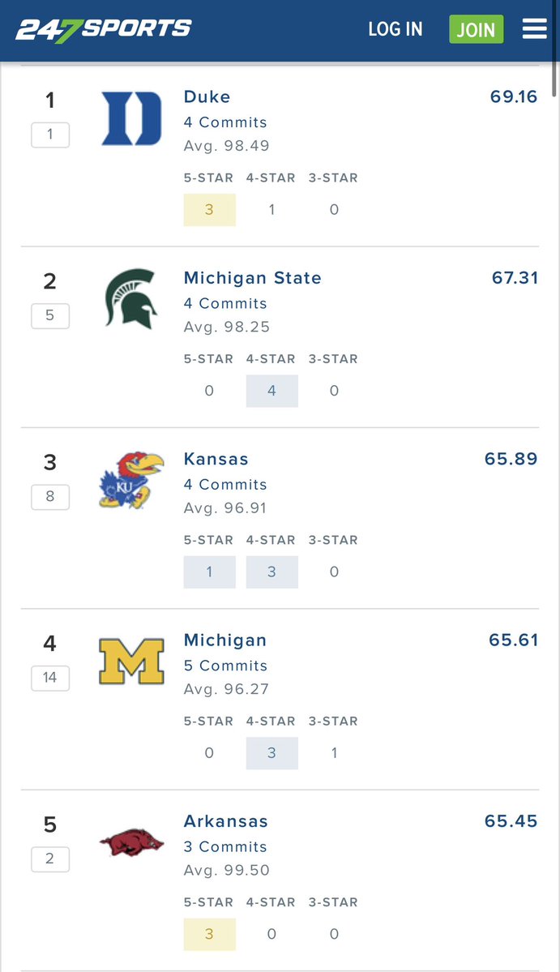
Task: Click Arkansas's highlighted 5-star count box
Action: coord(209,934)
